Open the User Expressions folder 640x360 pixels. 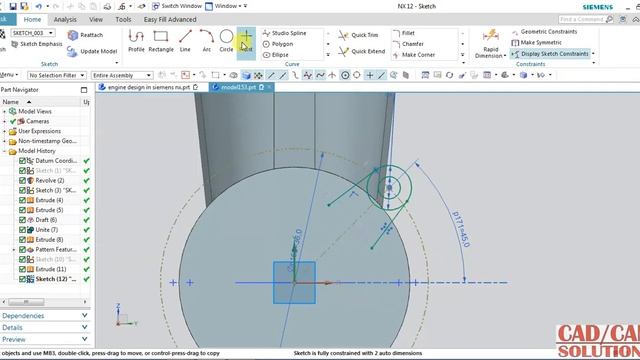(39, 131)
